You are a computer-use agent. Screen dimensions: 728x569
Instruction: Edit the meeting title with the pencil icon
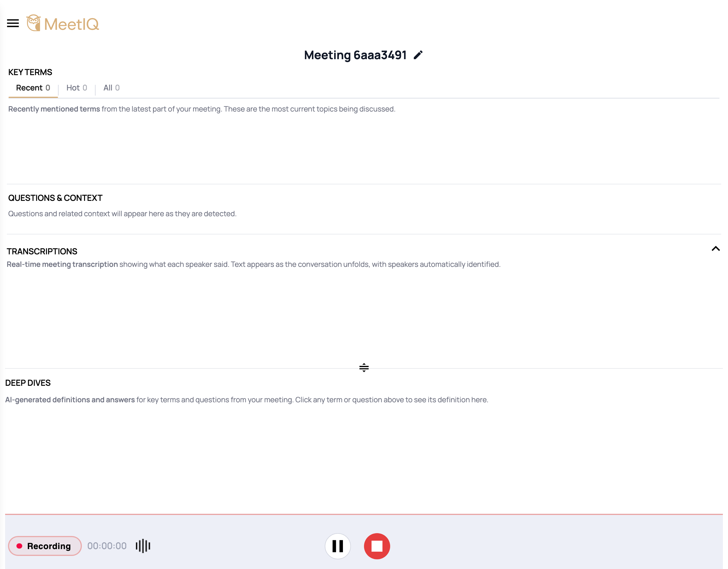[418, 55]
